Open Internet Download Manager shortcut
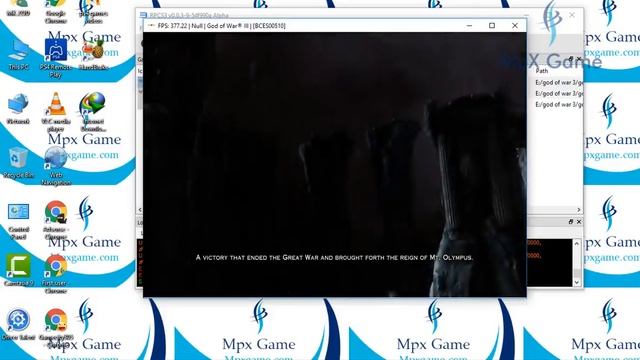Viewport: 640px width, 360px height. [x=93, y=111]
